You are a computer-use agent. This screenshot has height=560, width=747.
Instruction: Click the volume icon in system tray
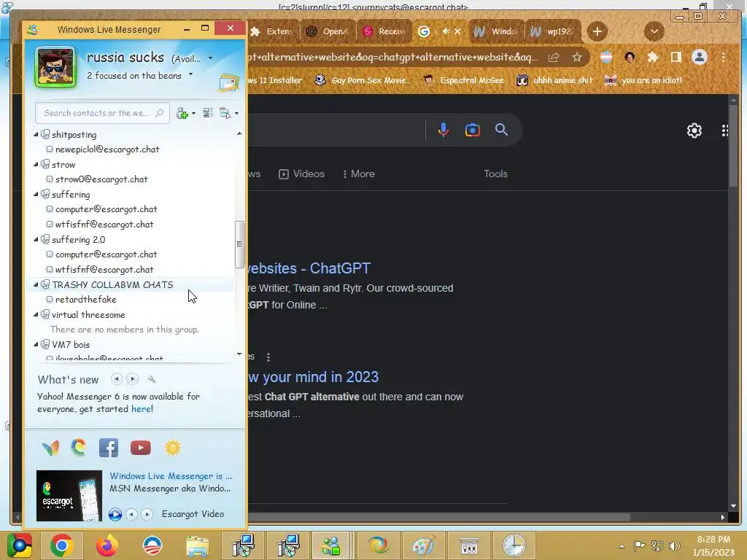point(674,545)
